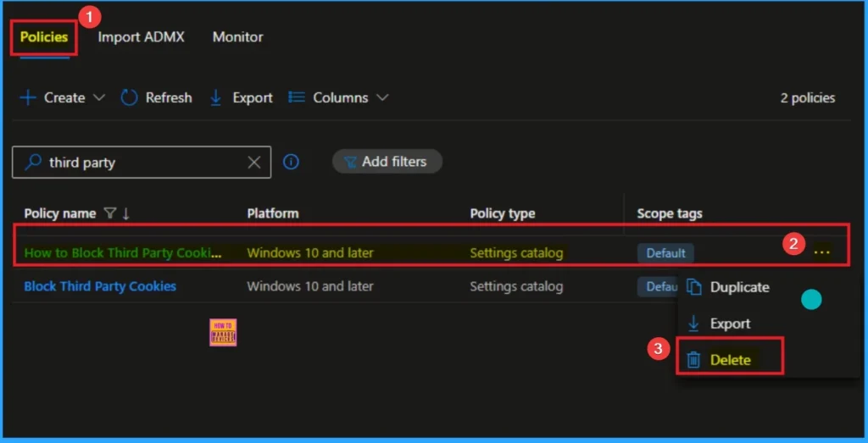Image resolution: width=868 pixels, height=443 pixels.
Task: Click the search magnifier icon
Action: (x=33, y=162)
